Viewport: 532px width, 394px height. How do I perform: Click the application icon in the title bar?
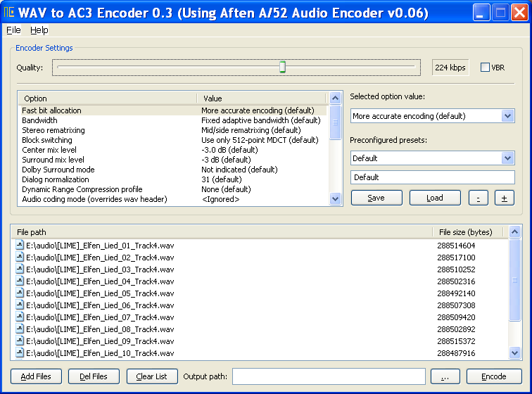point(9,12)
